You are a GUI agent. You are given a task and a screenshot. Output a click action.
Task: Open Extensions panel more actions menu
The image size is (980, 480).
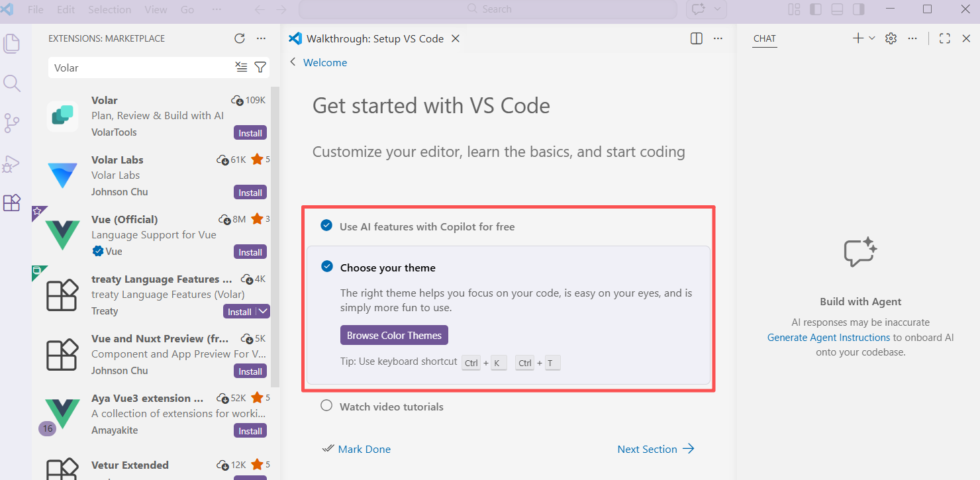click(x=261, y=38)
